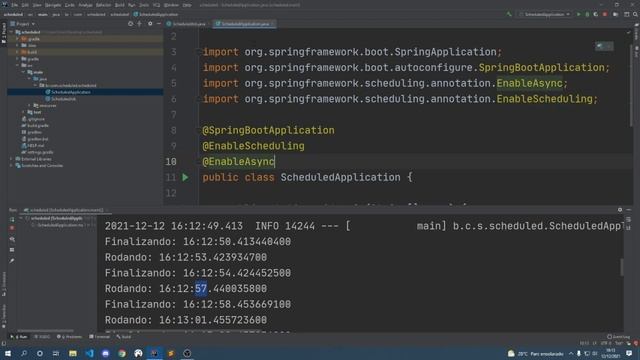This screenshot has width=640, height=360.
Task: Open the Build tool window tab
Action: [124, 337]
